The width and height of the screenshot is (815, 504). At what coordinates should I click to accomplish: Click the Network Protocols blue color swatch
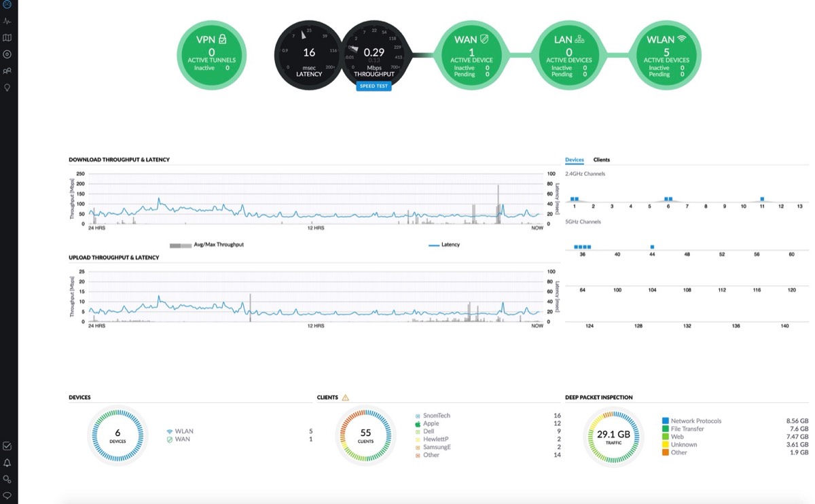point(666,421)
